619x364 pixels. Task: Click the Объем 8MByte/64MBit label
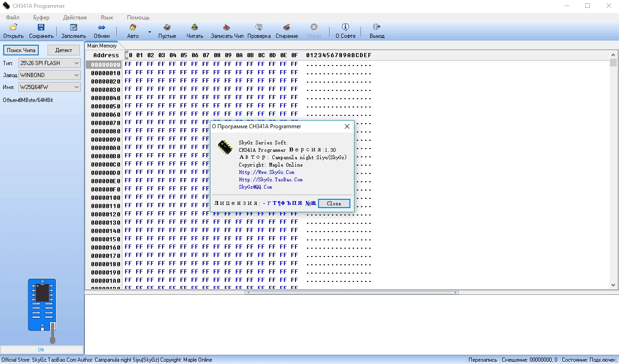(x=28, y=100)
